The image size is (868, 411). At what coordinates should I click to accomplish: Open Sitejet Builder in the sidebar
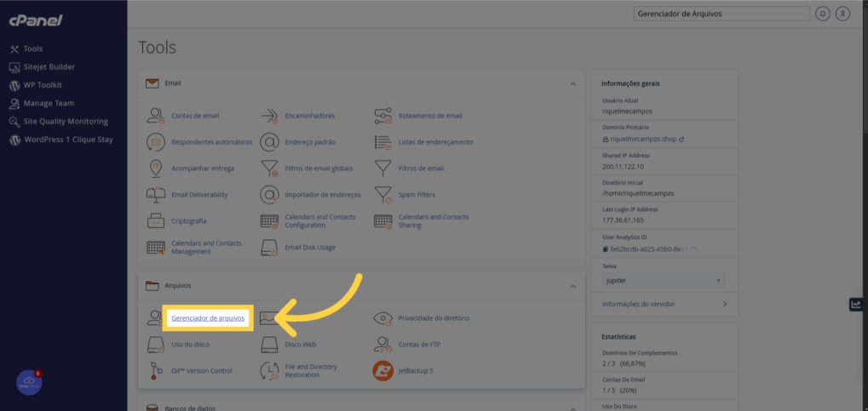42,67
